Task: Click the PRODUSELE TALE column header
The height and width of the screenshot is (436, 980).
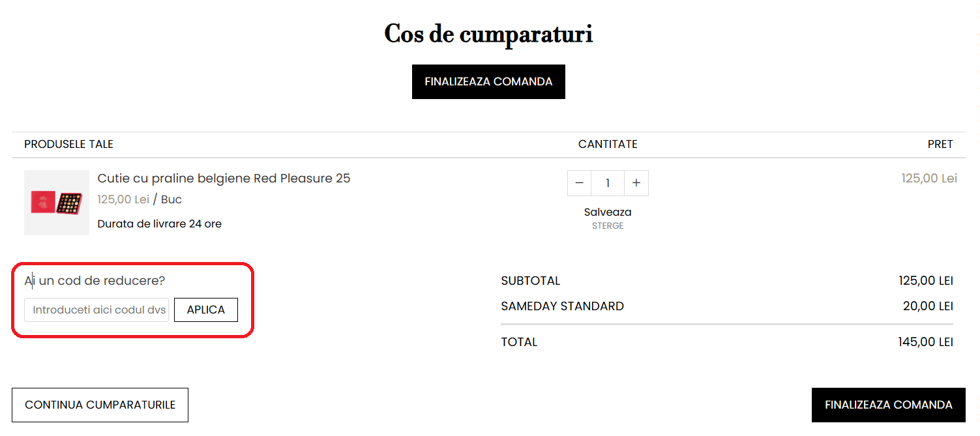Action: [x=68, y=144]
